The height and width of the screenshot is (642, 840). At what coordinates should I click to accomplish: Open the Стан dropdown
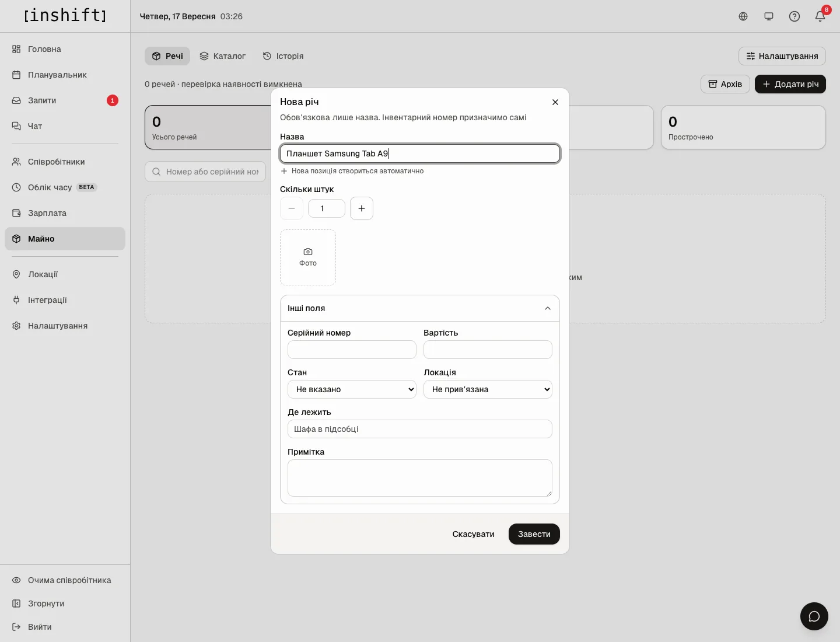(352, 389)
